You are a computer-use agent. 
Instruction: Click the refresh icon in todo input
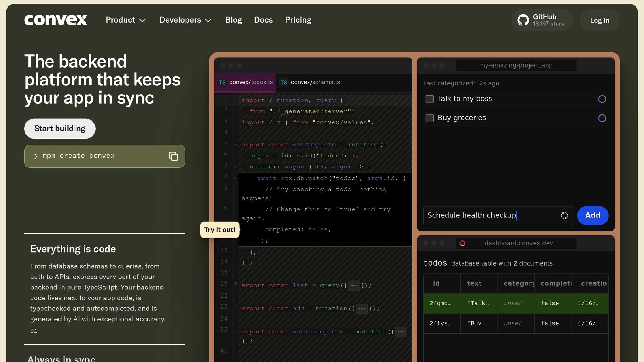point(564,216)
